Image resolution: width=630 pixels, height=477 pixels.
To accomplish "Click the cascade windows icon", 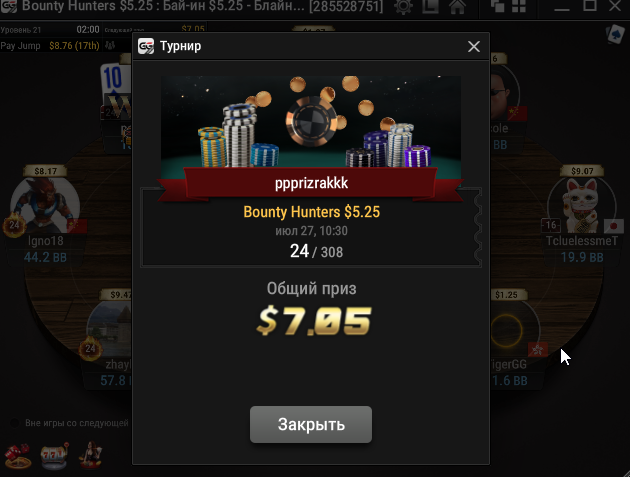I will click(497, 6).
